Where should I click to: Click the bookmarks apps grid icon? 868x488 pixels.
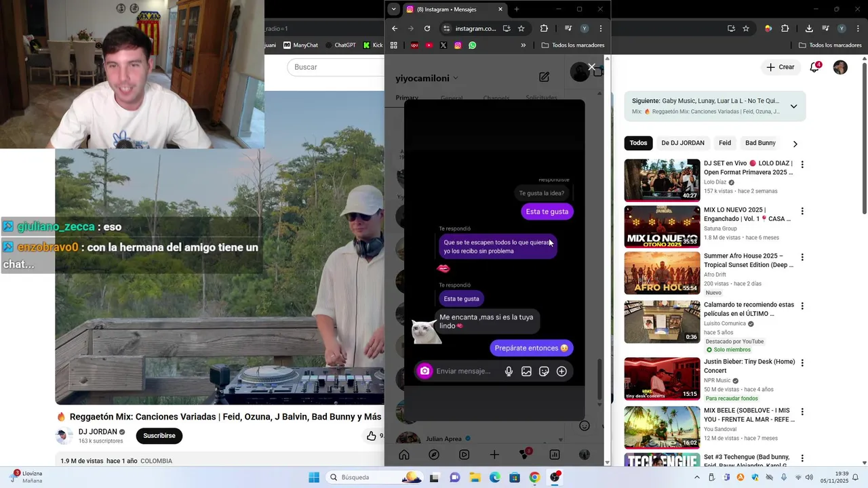393,45
